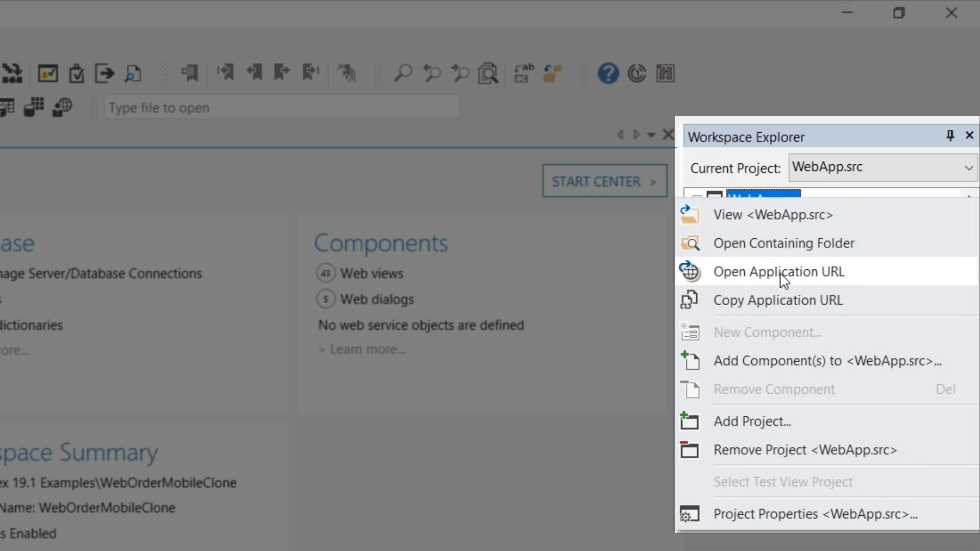Click the Find in Files icon
Image resolution: width=980 pixels, height=551 pixels.
488,73
